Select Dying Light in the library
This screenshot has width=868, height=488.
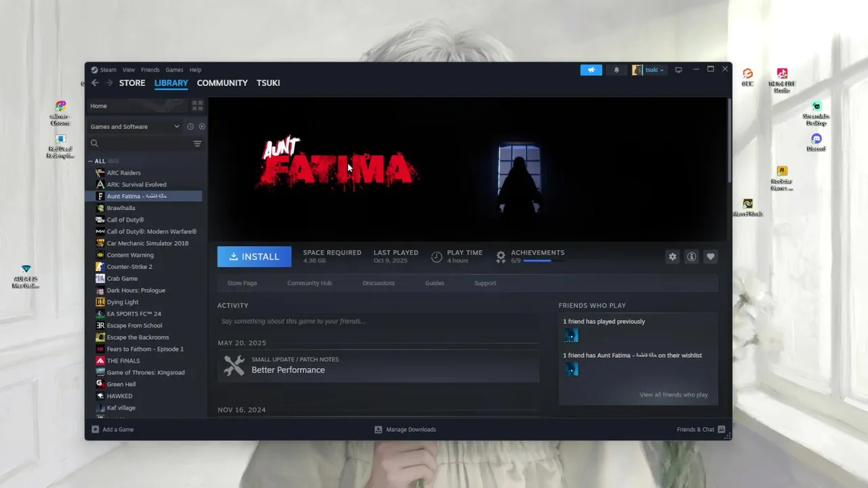(x=122, y=302)
